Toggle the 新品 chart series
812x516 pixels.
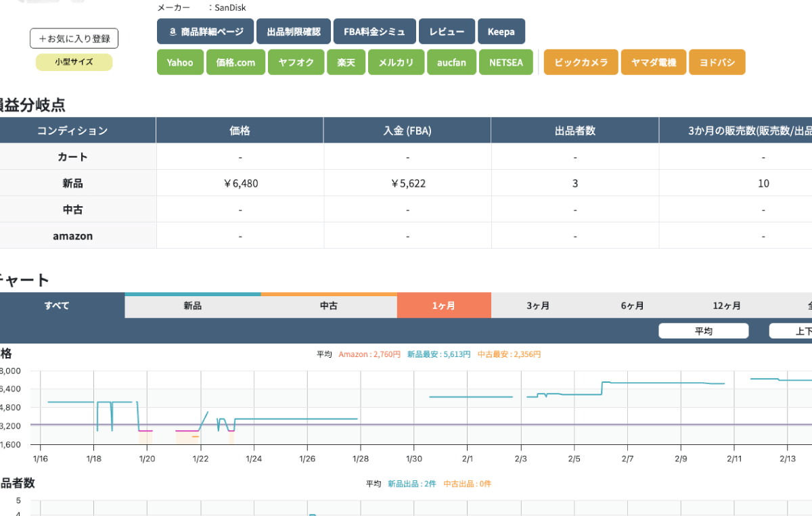pyautogui.click(x=193, y=306)
